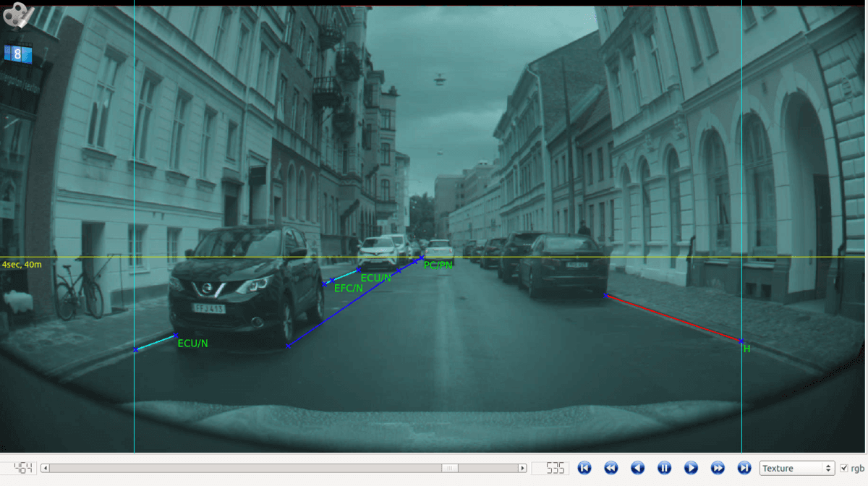Pause the video playback
The image size is (868, 486).
(x=665, y=468)
